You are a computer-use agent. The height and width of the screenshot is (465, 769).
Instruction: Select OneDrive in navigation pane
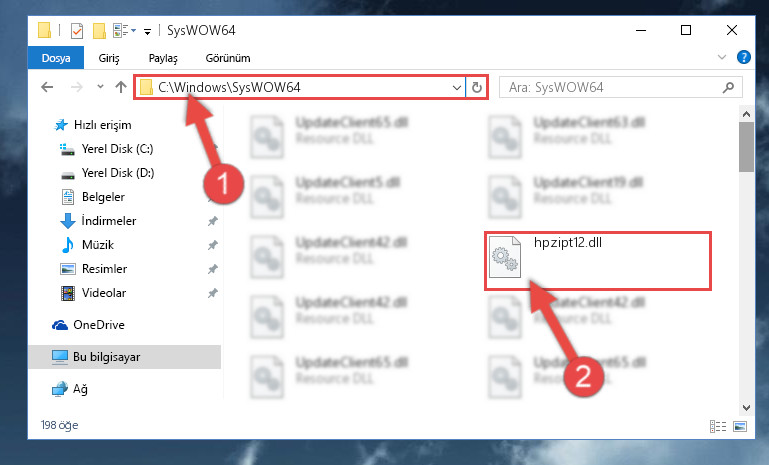pyautogui.click(x=99, y=325)
